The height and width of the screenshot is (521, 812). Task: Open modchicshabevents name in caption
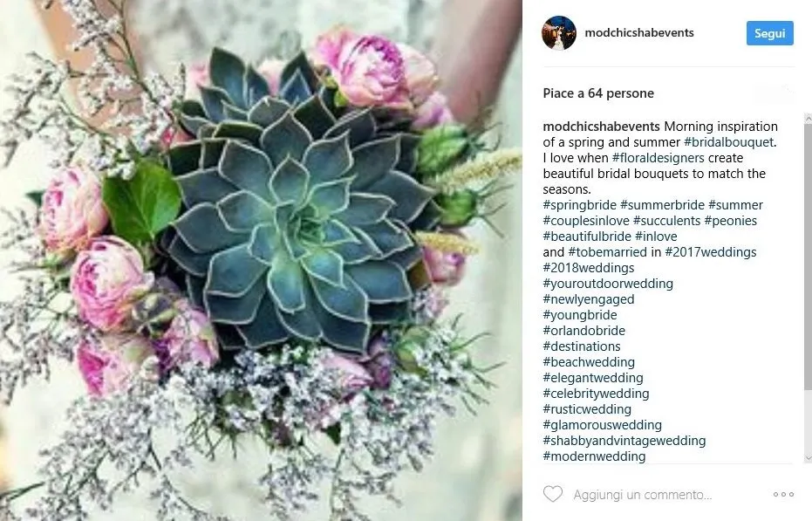[x=601, y=127]
